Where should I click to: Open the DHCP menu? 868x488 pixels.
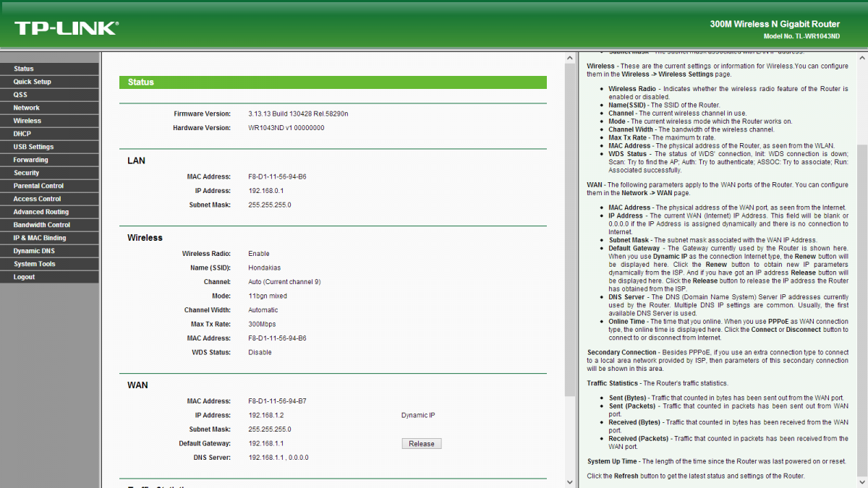coord(49,134)
